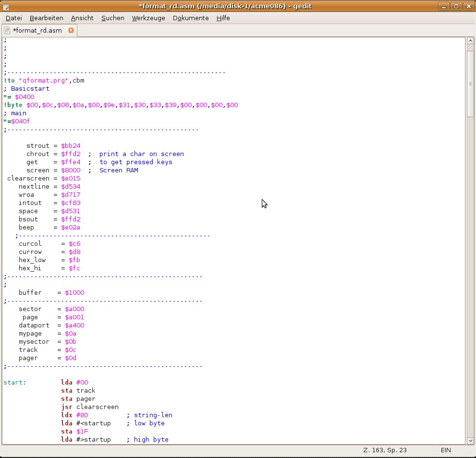Open the Hilfe menu
This screenshot has width=476, height=458.
coord(223,18)
